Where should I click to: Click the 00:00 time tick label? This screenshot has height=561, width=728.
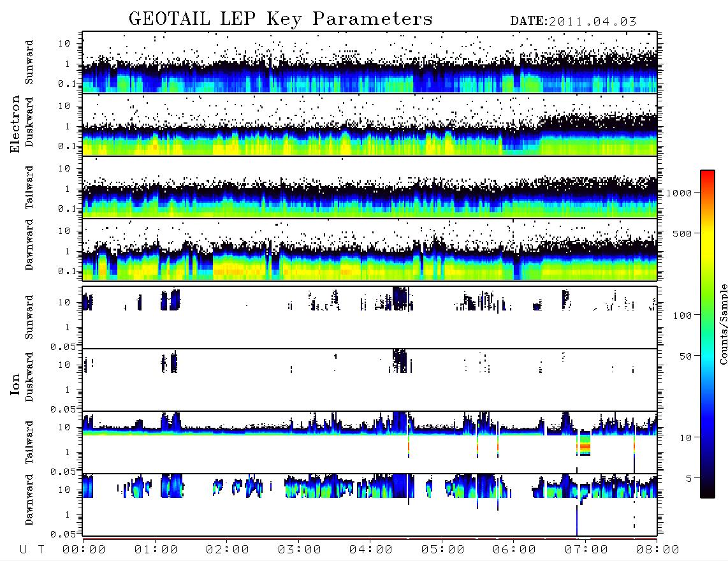point(84,550)
